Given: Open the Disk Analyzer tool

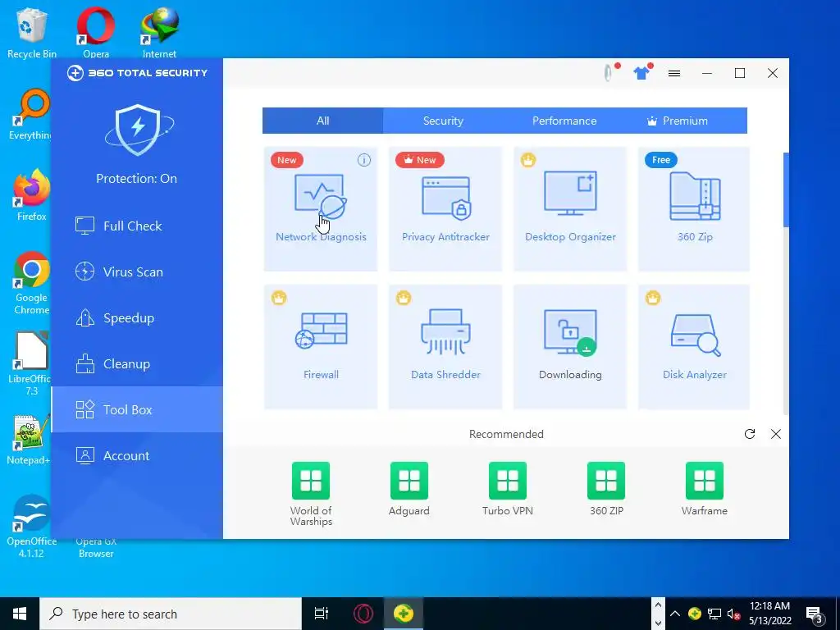Looking at the screenshot, I should pos(694,347).
